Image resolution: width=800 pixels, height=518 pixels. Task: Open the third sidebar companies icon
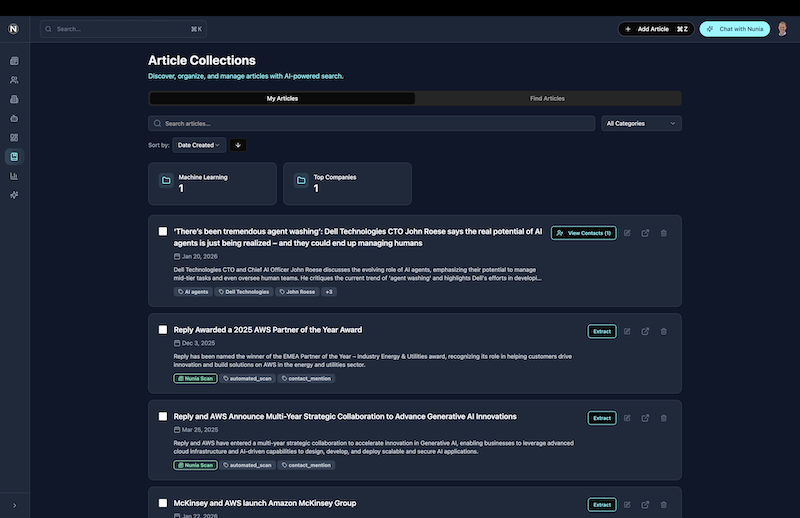[x=14, y=99]
